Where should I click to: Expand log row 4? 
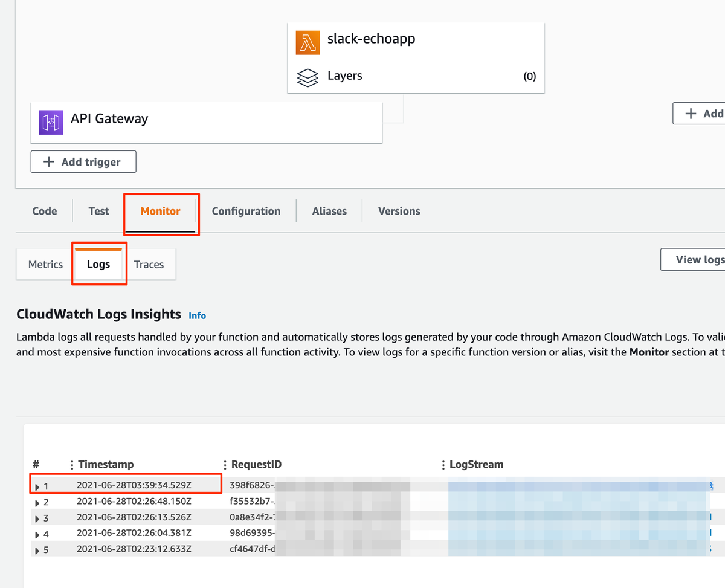tap(38, 535)
